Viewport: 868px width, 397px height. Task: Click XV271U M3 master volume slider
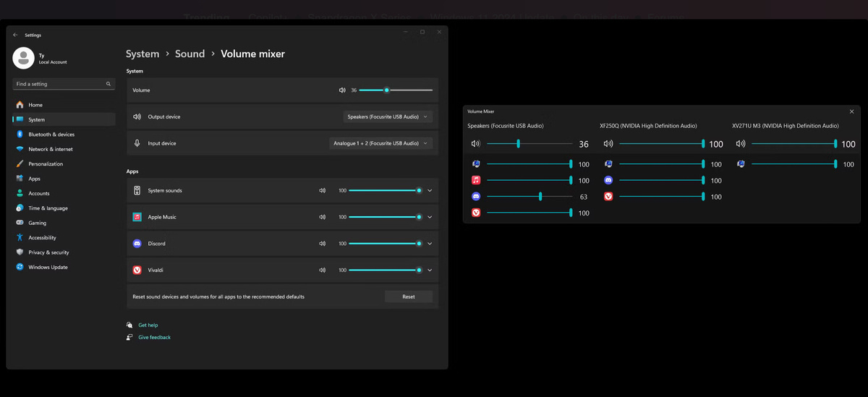(794, 144)
